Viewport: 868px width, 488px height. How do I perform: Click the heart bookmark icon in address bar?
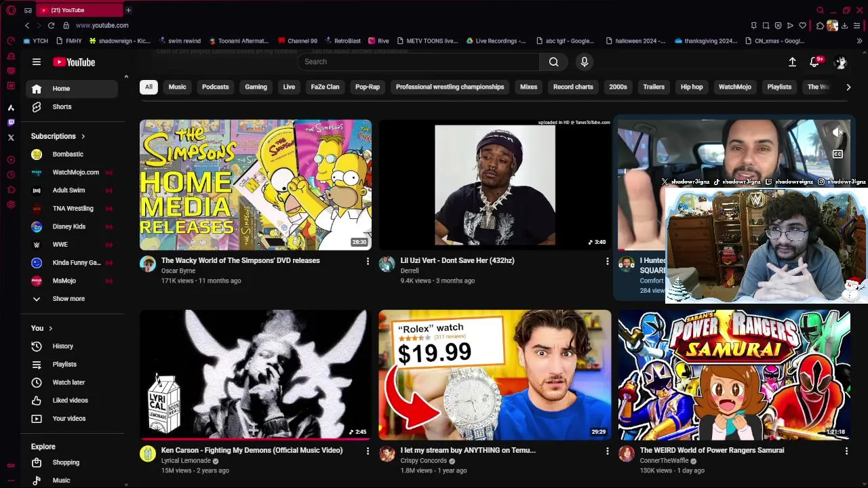pos(802,26)
